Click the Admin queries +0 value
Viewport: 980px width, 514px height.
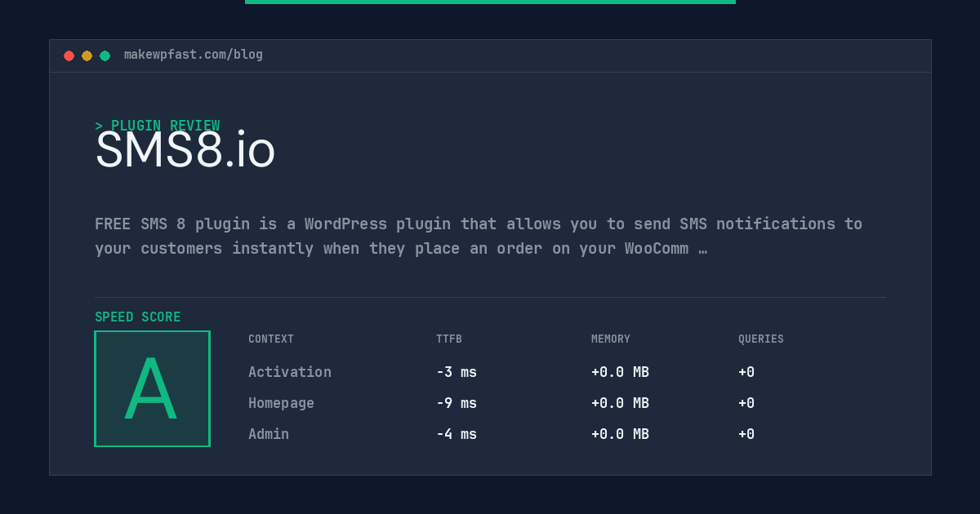click(x=746, y=434)
